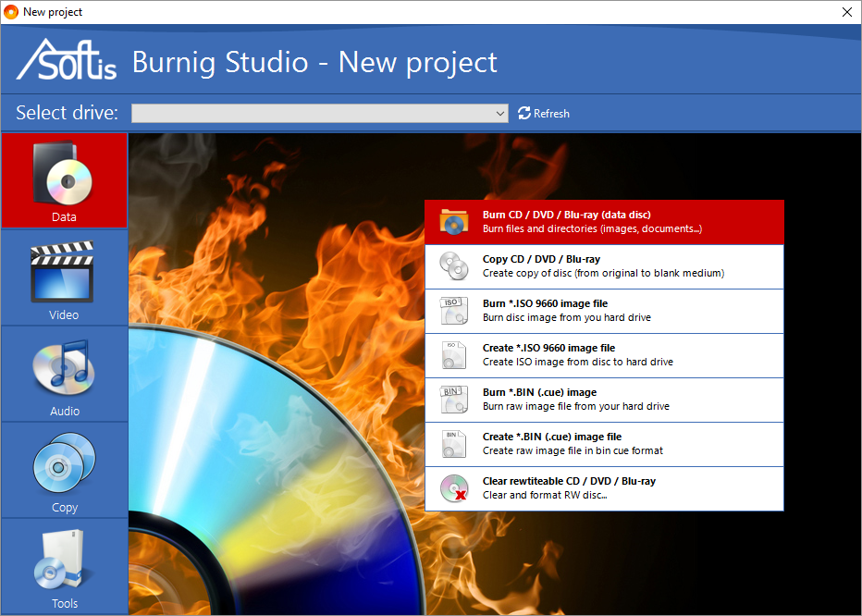This screenshot has height=616, width=862.
Task: Select the Audio disc icon
Action: [64, 367]
